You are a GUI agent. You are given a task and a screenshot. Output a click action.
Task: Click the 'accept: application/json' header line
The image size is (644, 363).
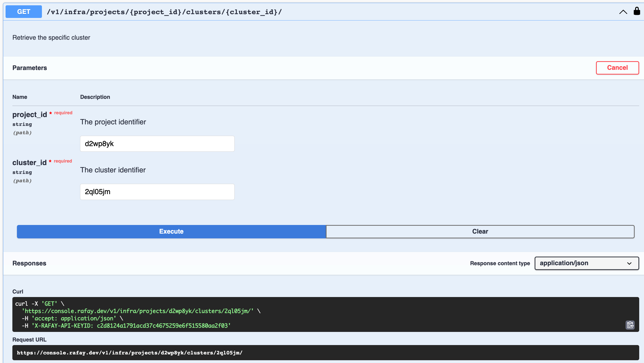[72, 318]
